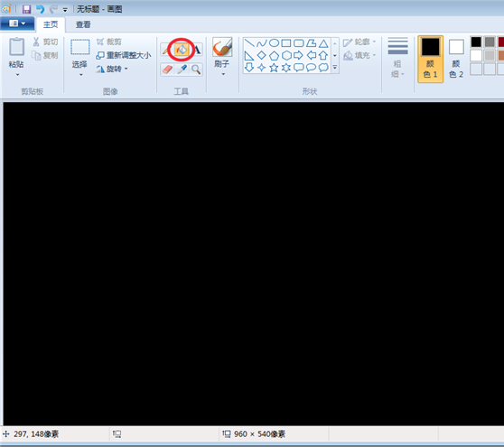Click the 剪切 cut button
Viewport: 504px width, 447px height.
pyautogui.click(x=45, y=42)
